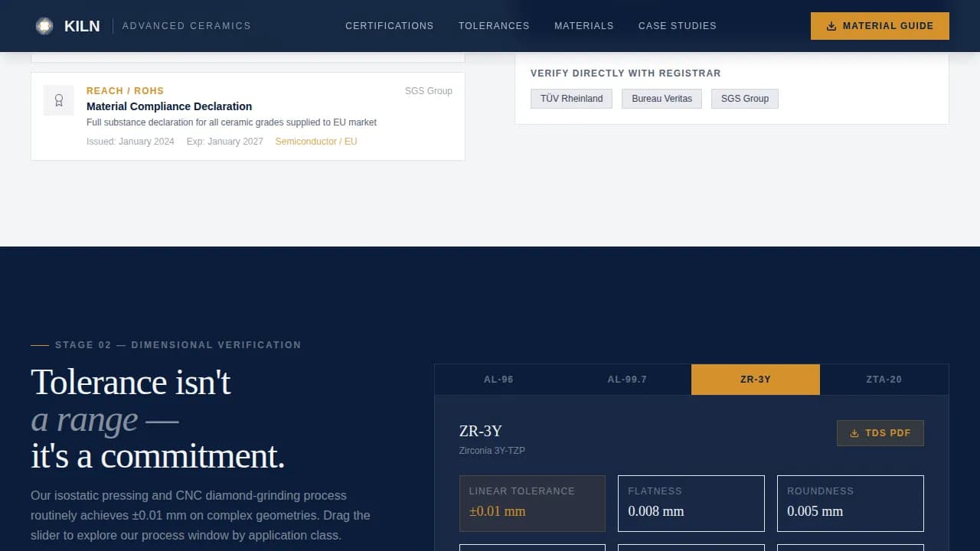This screenshot has height=551, width=980.
Task: Click the Semiconductor / EU link
Action: [x=316, y=141]
